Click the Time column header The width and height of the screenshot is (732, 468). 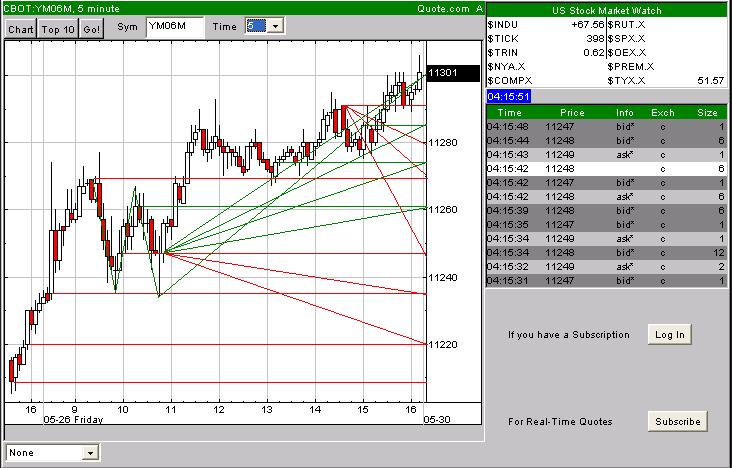click(509, 113)
